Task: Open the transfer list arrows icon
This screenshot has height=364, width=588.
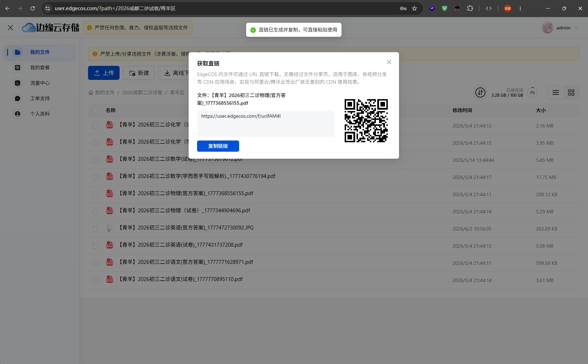Action: click(x=480, y=92)
